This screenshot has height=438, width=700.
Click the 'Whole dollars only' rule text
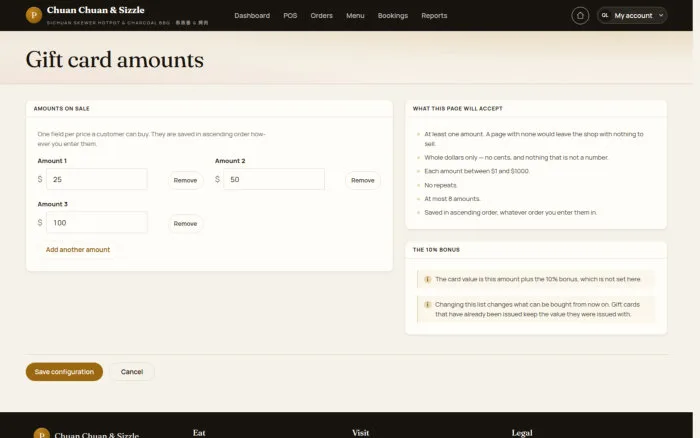click(x=516, y=157)
